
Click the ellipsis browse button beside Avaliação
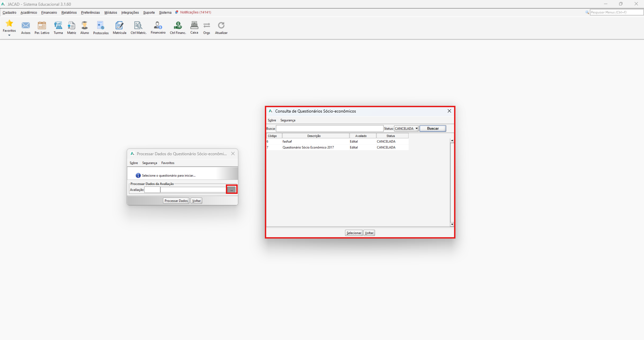232,190
